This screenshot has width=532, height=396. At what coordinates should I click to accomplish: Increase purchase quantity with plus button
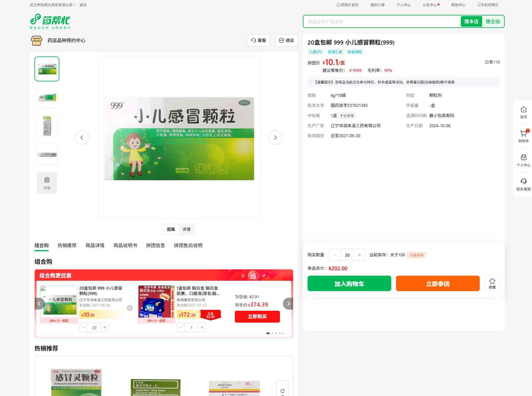coord(360,255)
